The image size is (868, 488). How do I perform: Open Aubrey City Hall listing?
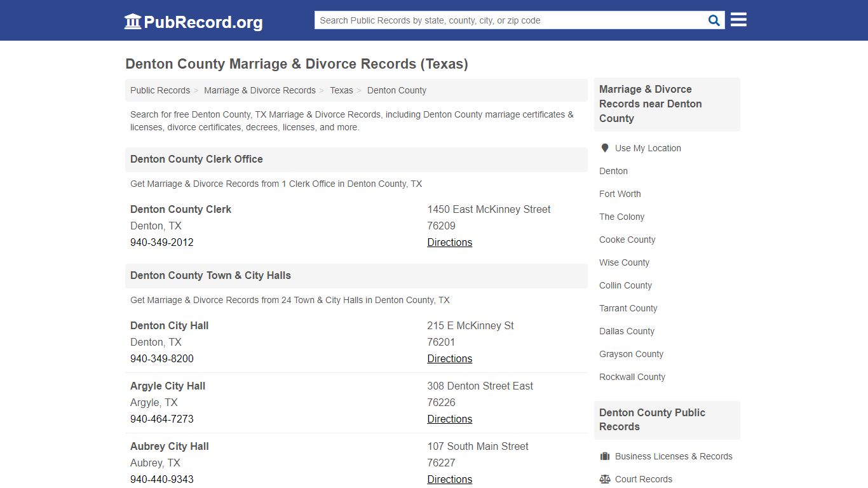coord(170,446)
